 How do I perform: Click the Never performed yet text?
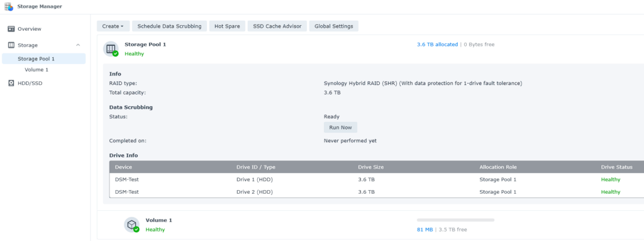pos(350,141)
